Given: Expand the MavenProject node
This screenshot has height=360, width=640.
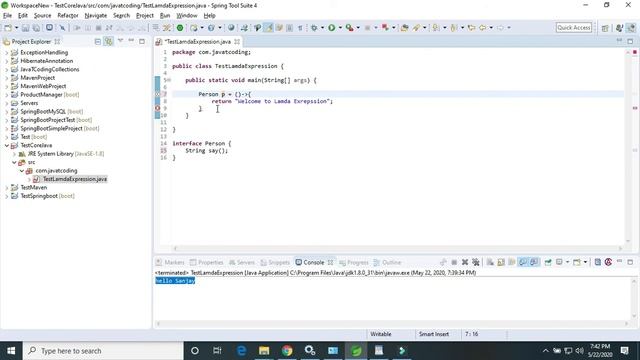Looking at the screenshot, I should [7, 78].
